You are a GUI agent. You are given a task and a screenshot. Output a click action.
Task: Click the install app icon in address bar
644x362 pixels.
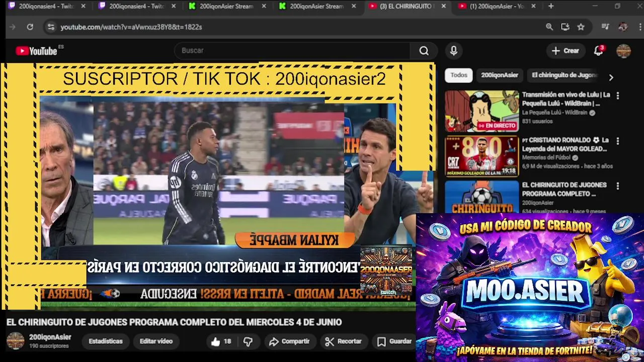coord(565,27)
